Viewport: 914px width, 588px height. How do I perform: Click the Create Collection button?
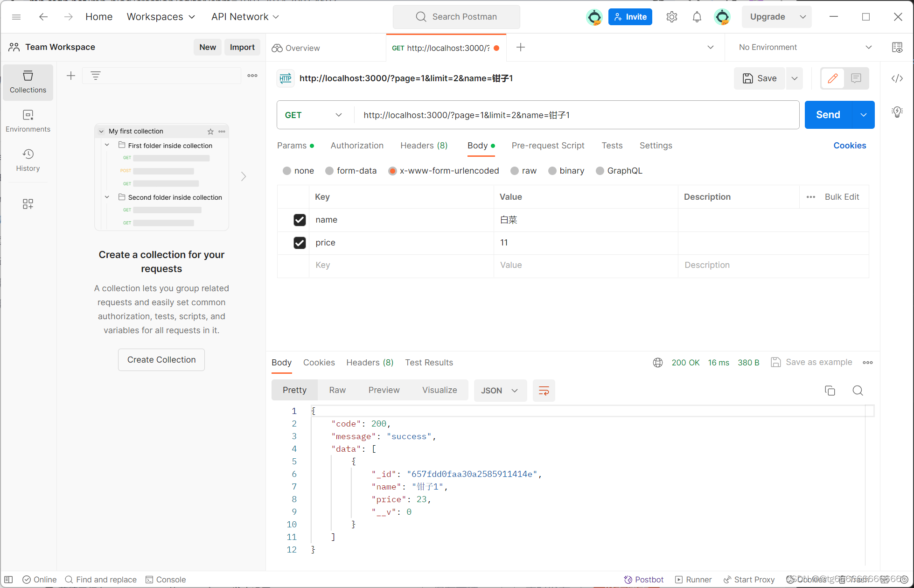(x=161, y=360)
